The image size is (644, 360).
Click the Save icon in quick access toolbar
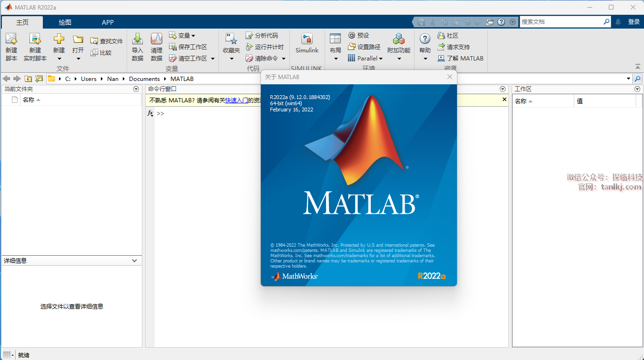(421, 22)
